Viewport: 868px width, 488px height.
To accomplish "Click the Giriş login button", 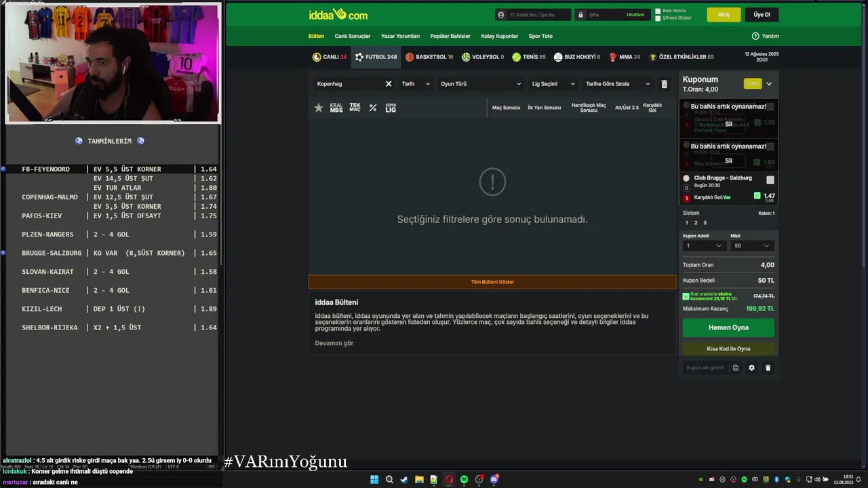I will [x=724, y=14].
